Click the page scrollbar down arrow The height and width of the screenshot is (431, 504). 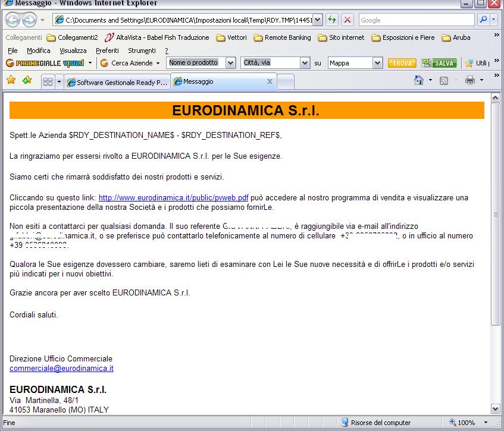(x=495, y=408)
